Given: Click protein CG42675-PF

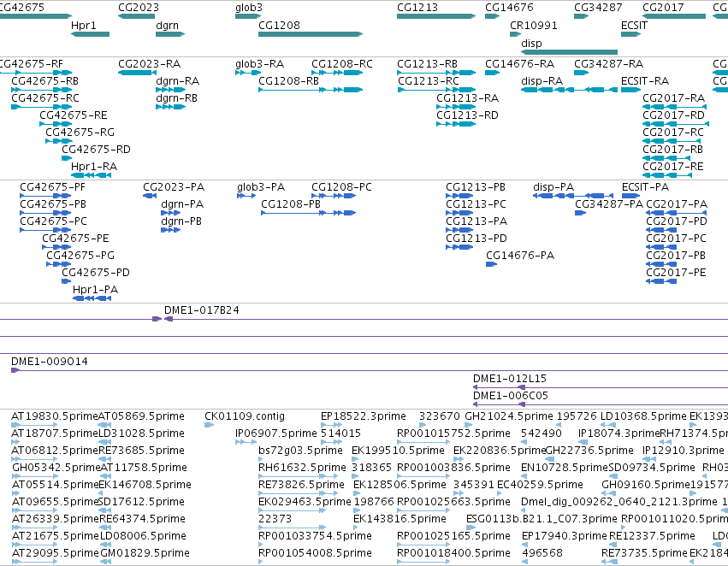Looking at the screenshot, I should click(52, 187).
